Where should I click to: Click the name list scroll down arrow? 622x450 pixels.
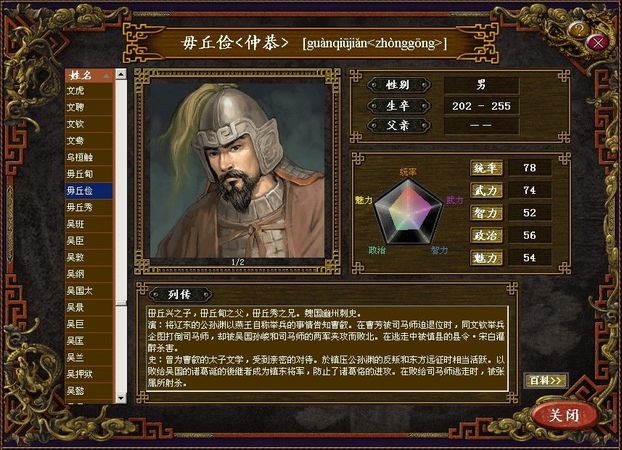[x=121, y=398]
